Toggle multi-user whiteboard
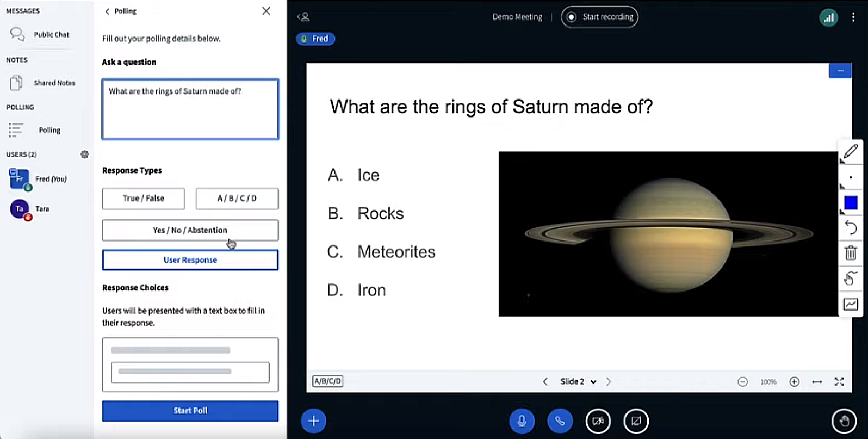 coord(851,304)
